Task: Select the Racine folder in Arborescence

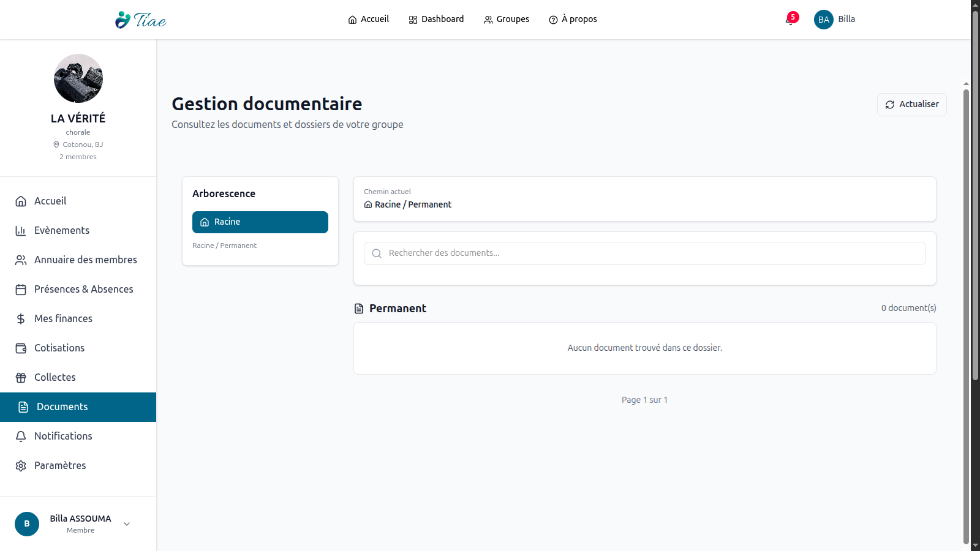Action: [260, 222]
